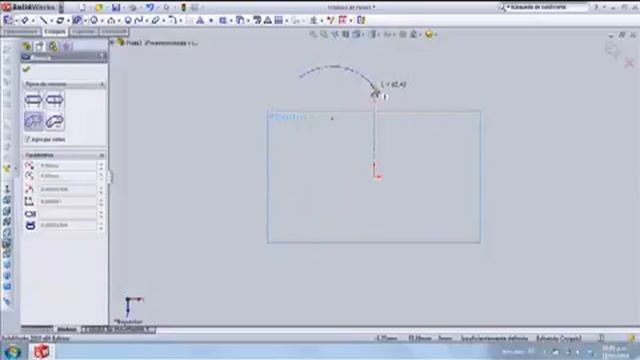
Task: Click the second parameter value field
Action: coord(67,176)
